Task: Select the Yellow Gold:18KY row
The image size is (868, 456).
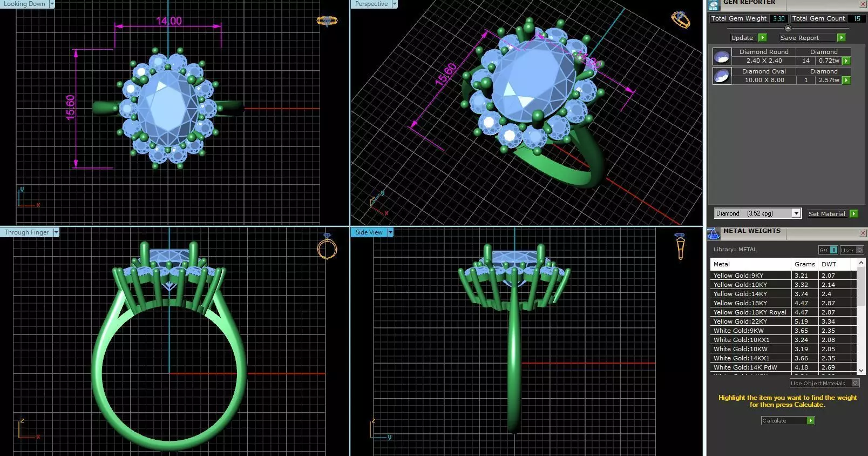Action: click(783, 303)
